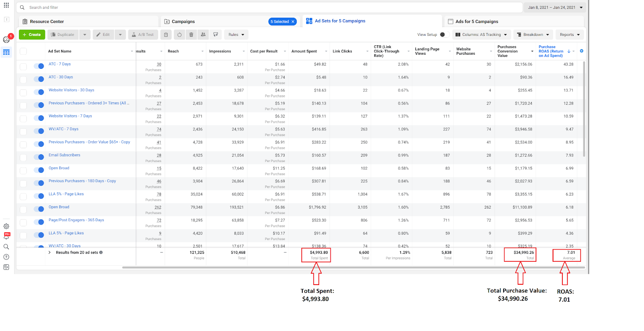Image resolution: width=644 pixels, height=331 pixels.
Task: Open the Reports dropdown
Action: coord(570,35)
